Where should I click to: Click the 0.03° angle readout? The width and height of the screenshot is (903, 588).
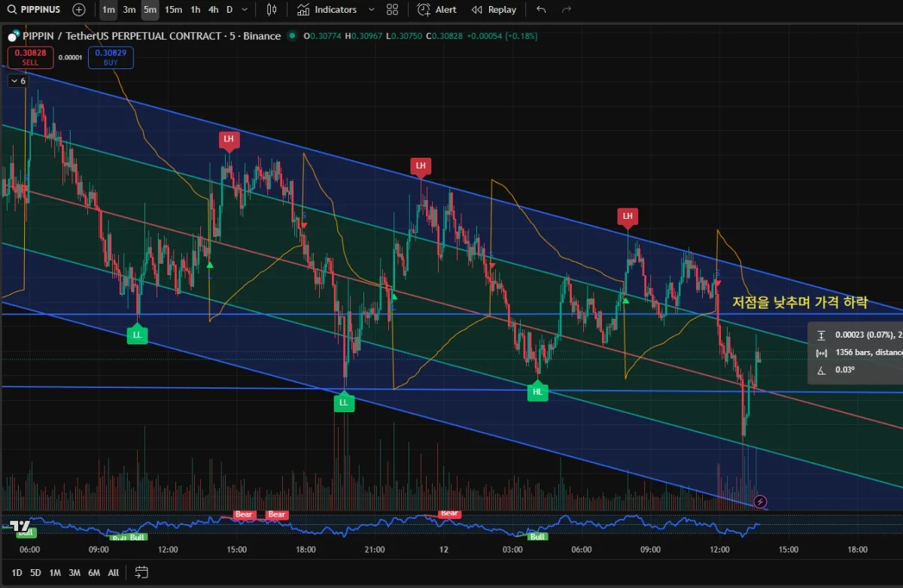pos(835,370)
